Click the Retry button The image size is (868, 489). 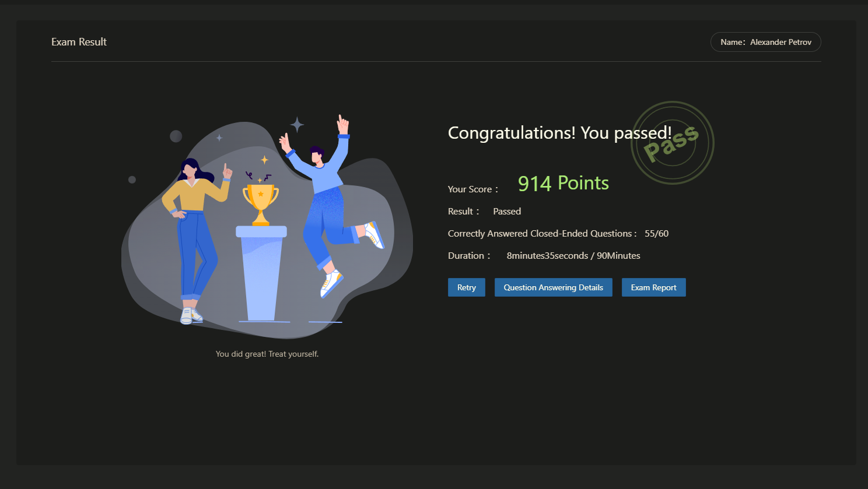click(466, 287)
